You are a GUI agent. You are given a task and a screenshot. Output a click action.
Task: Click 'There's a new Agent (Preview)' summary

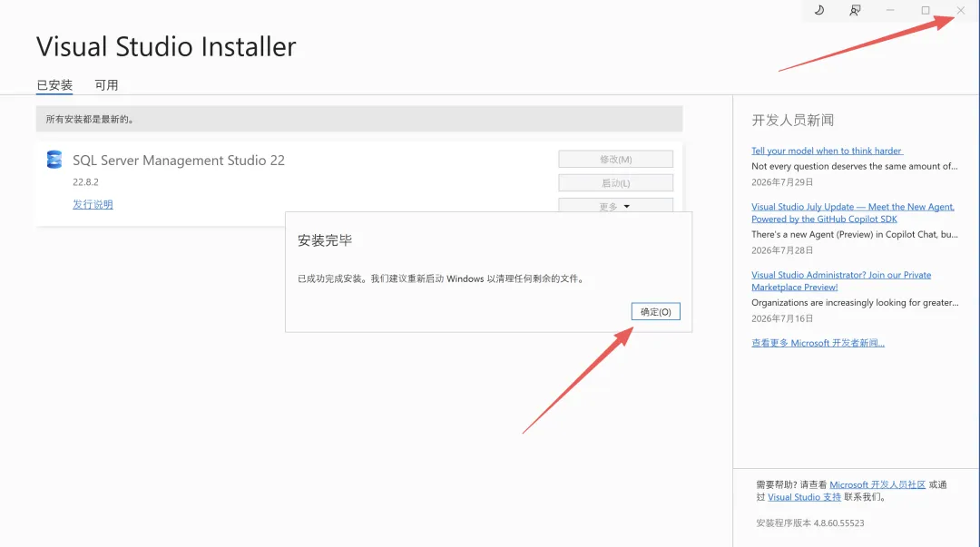(x=855, y=234)
